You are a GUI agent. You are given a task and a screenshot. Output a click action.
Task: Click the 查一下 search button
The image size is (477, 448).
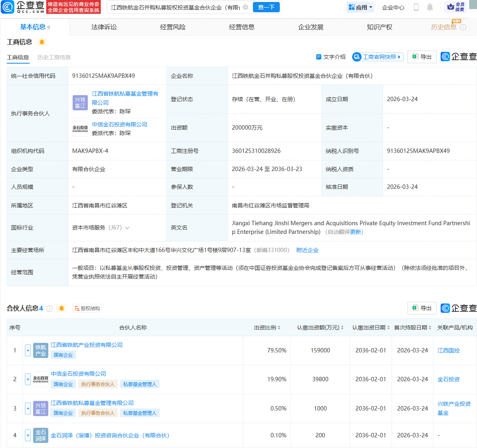tap(266, 7)
